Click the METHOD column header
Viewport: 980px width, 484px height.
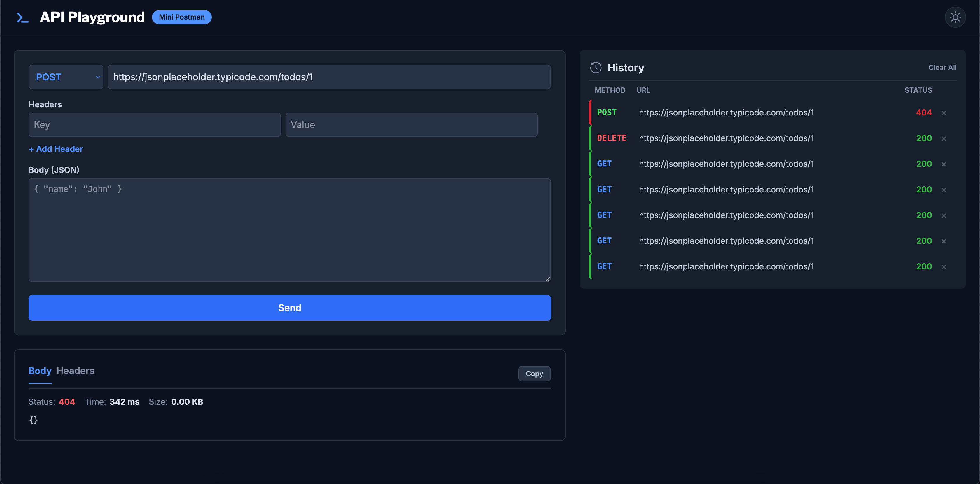click(x=610, y=90)
